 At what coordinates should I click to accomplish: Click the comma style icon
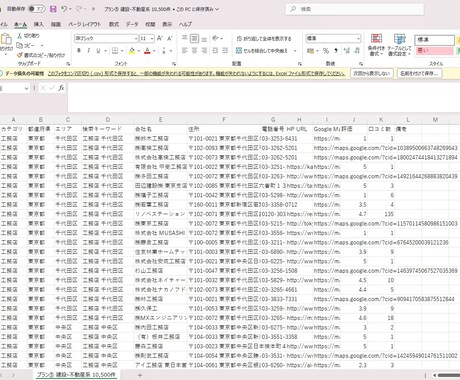pyautogui.click(x=336, y=51)
